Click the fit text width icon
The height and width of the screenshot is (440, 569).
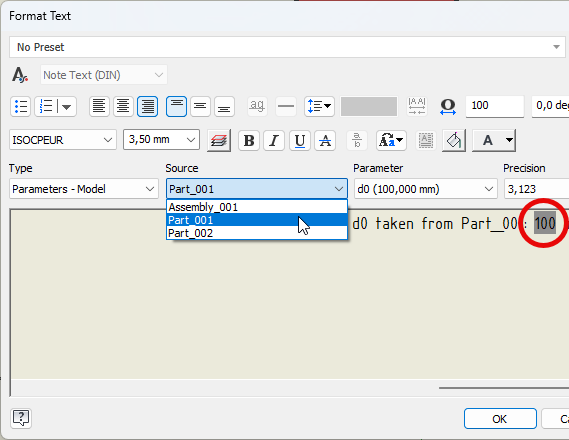417,106
